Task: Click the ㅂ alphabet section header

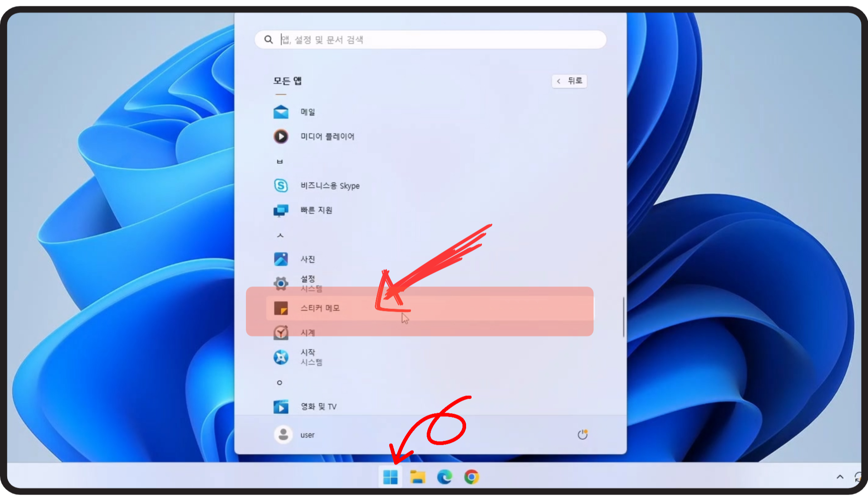Action: click(279, 162)
